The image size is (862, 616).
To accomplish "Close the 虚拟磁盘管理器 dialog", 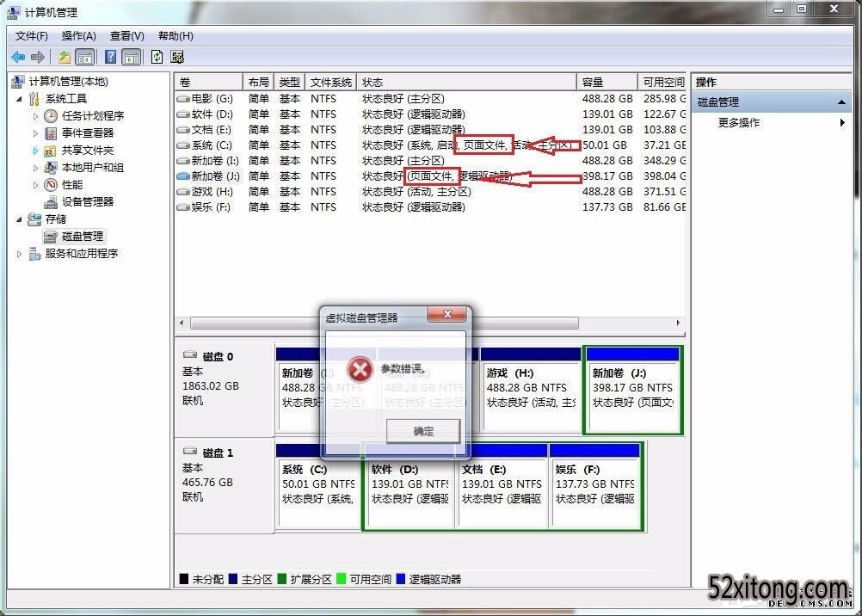I will 447,314.
